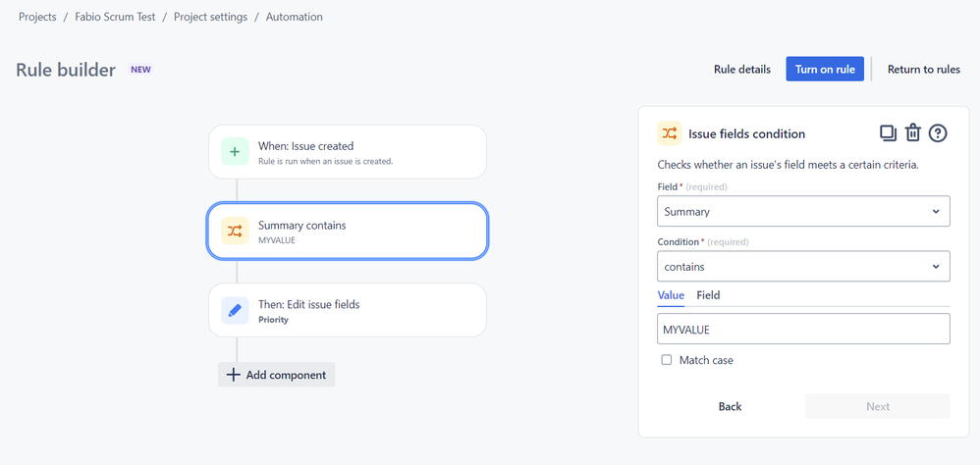Screen dimensions: 980x465
Task: Delete component using trash icon
Action: 913,133
